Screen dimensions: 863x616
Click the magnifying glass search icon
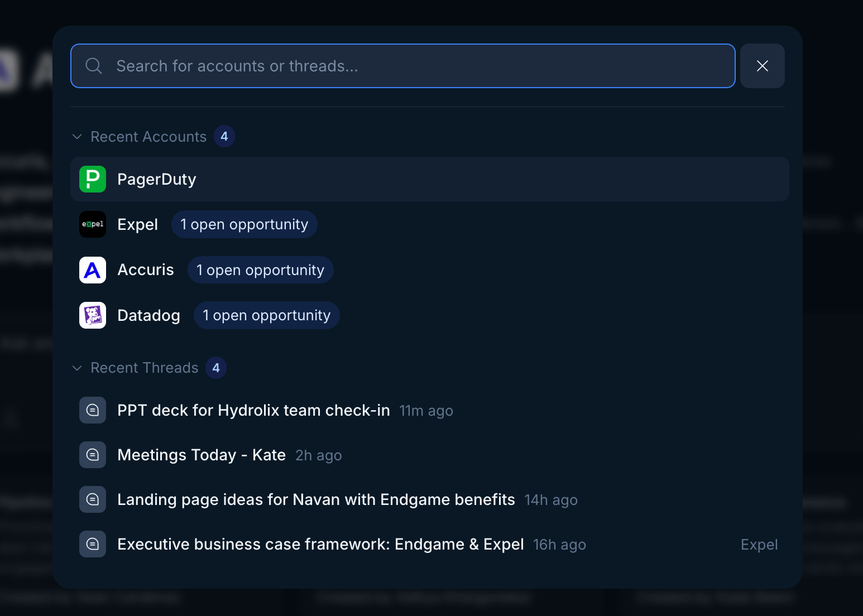click(93, 66)
